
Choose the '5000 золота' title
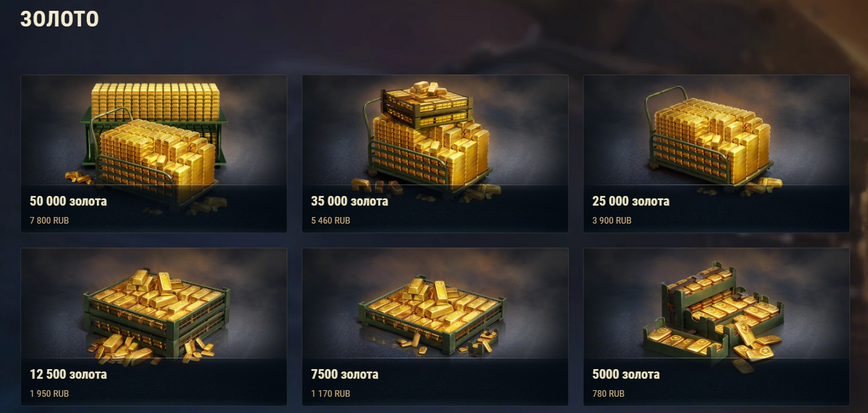(626, 375)
